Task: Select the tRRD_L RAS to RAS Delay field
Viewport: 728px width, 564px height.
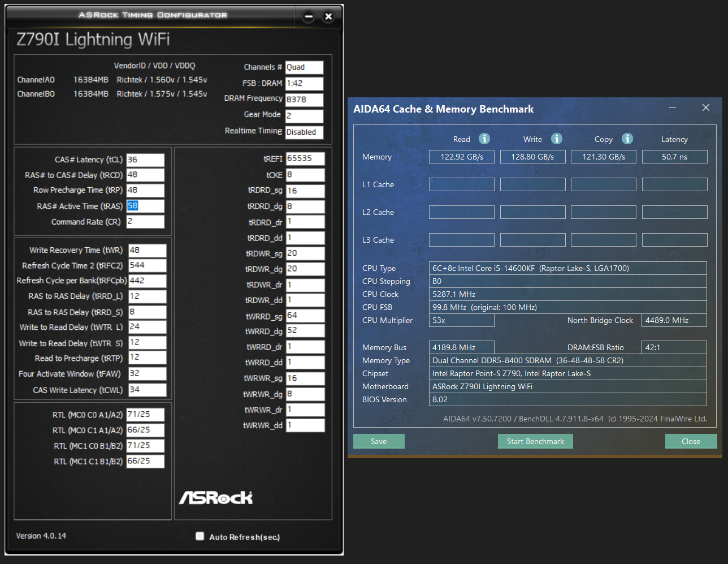Action: [x=148, y=296]
